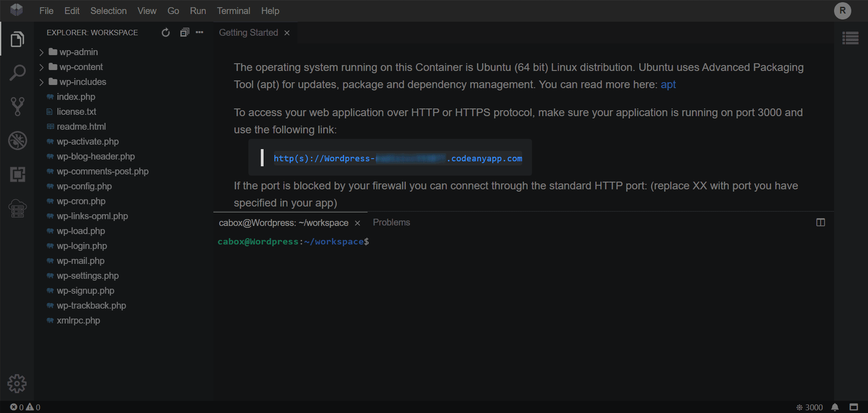The height and width of the screenshot is (413, 868).
Task: Open the Terminal menu
Action: click(233, 11)
